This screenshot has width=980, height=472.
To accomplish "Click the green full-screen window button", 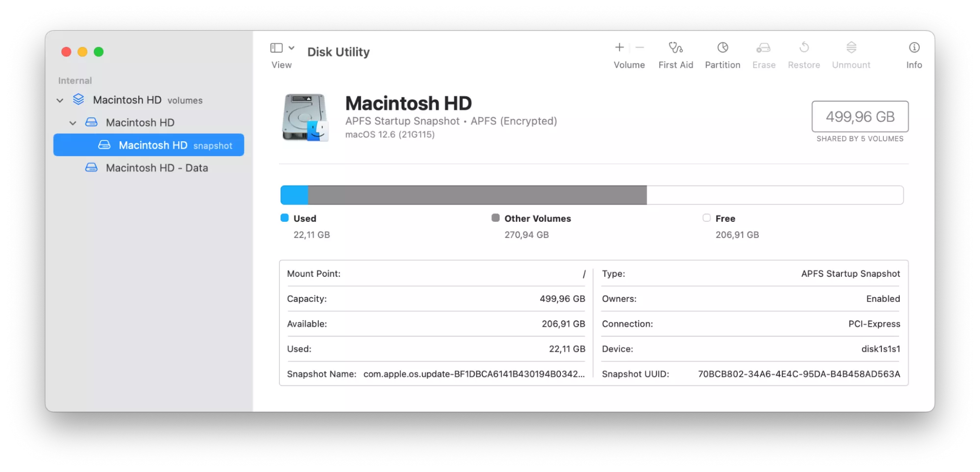I will point(99,52).
